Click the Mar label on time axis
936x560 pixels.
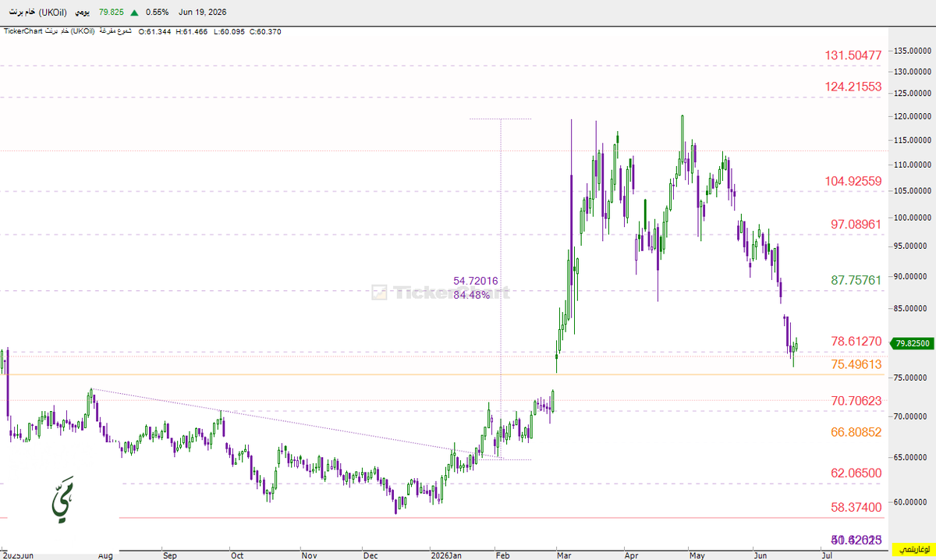(x=563, y=555)
